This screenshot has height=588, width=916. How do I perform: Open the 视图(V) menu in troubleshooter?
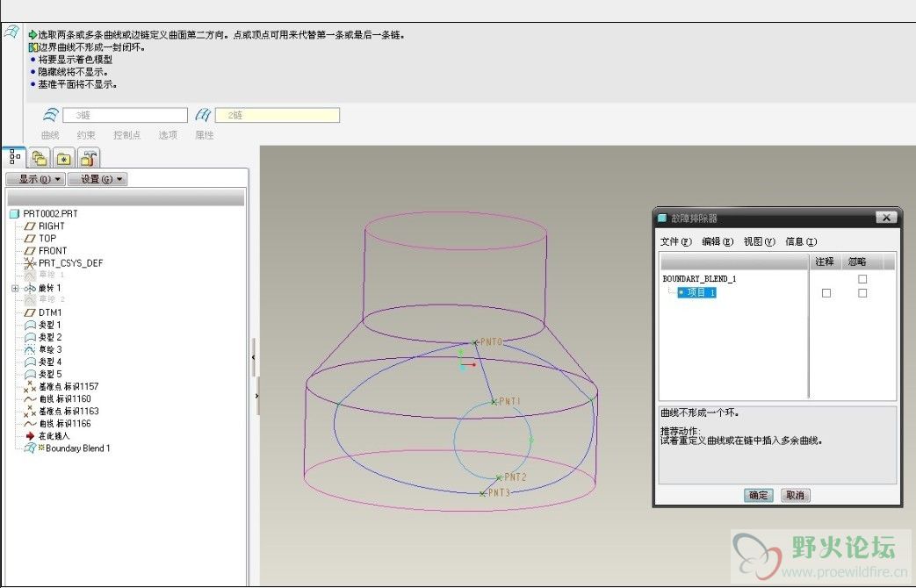click(759, 241)
